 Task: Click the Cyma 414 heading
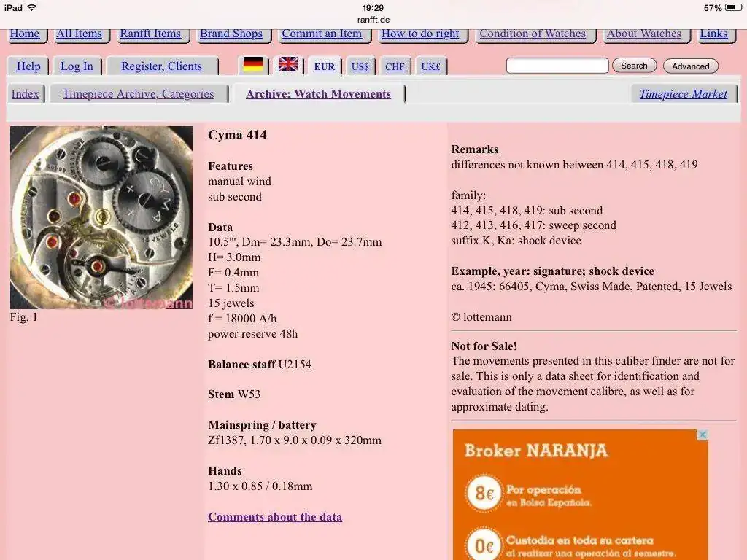click(x=237, y=135)
